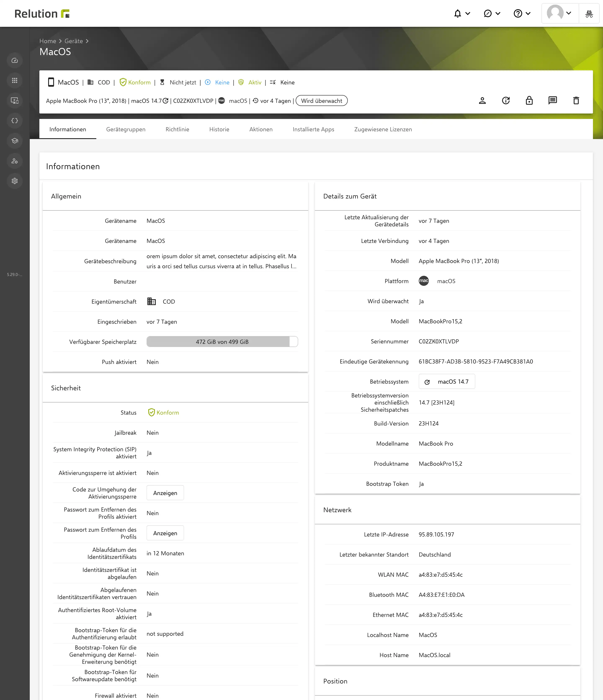Switch to the Richtlinie tab
The image size is (603, 700).
(x=177, y=129)
